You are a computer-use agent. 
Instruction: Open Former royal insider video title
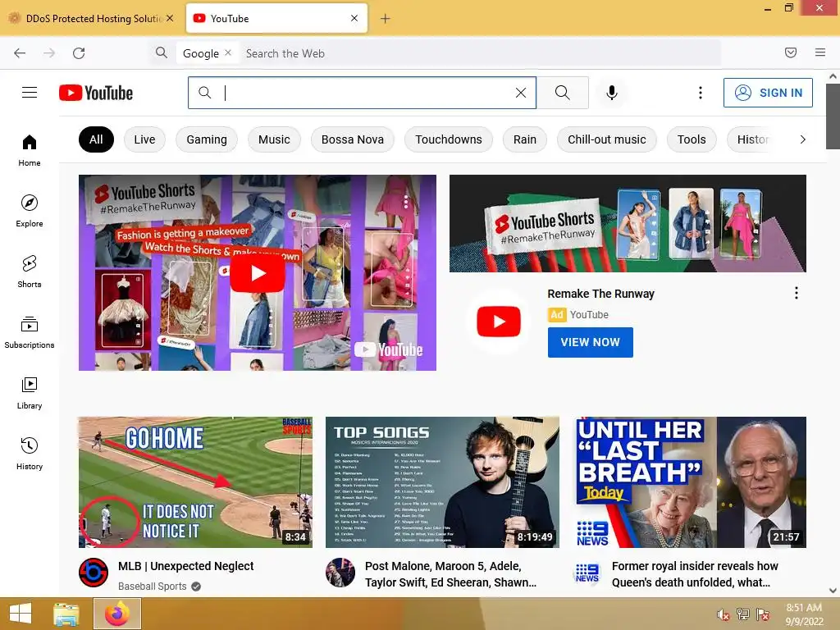(695, 574)
